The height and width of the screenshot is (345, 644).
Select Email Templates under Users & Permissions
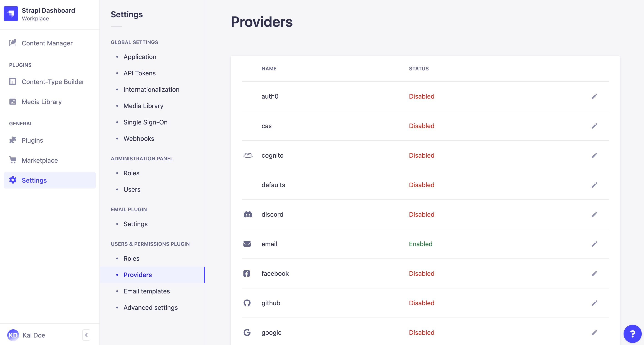pos(146,291)
